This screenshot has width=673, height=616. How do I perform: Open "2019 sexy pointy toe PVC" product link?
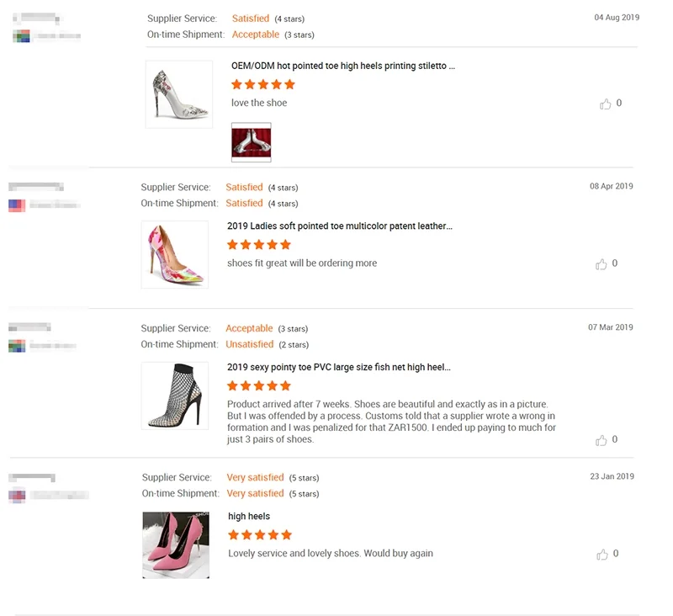[338, 367]
